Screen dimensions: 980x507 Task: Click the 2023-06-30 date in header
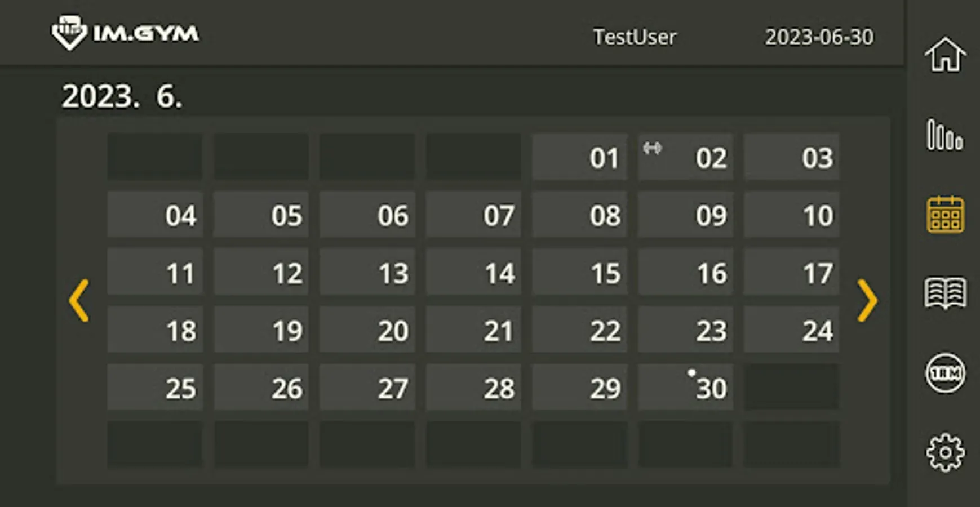(x=819, y=37)
